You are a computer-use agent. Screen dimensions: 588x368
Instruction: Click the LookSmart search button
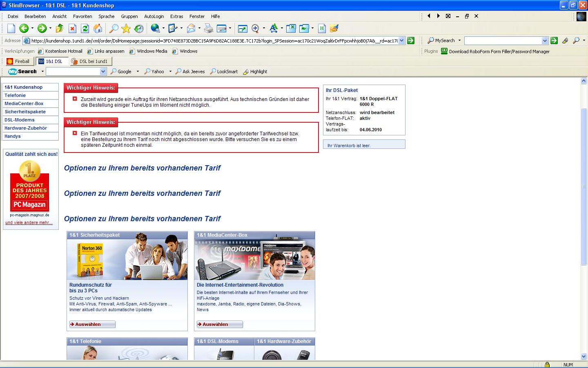224,72
